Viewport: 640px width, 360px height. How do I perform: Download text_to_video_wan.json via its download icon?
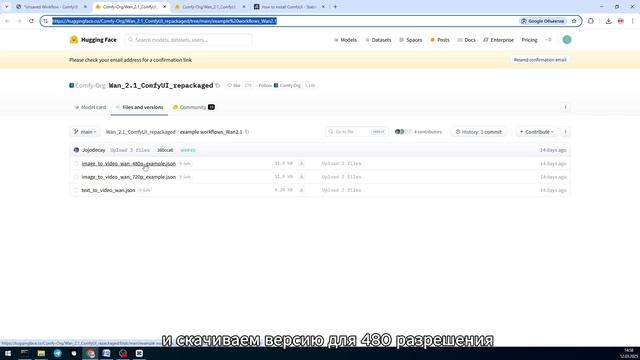(x=302, y=191)
